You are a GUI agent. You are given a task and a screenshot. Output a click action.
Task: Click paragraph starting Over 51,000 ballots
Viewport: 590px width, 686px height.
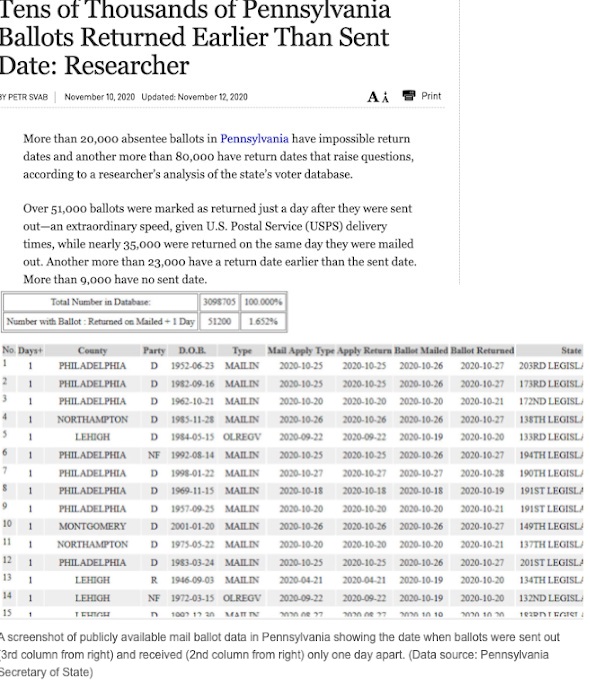(220, 244)
